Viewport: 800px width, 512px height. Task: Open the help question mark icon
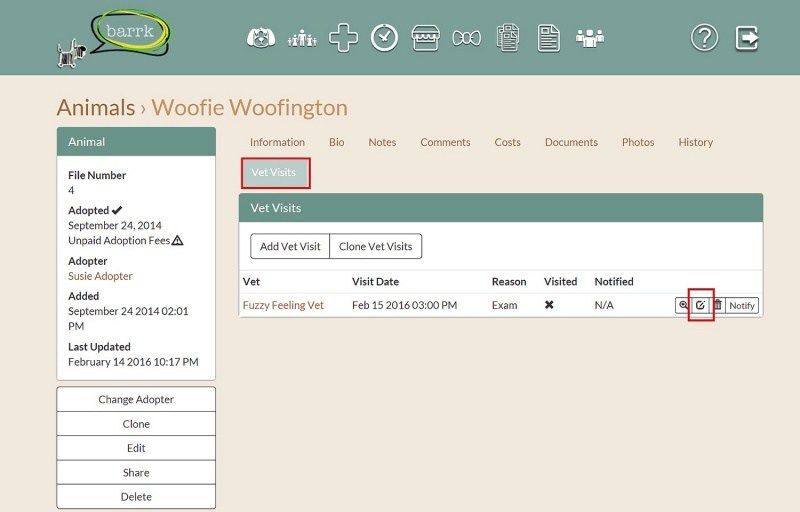(x=705, y=38)
